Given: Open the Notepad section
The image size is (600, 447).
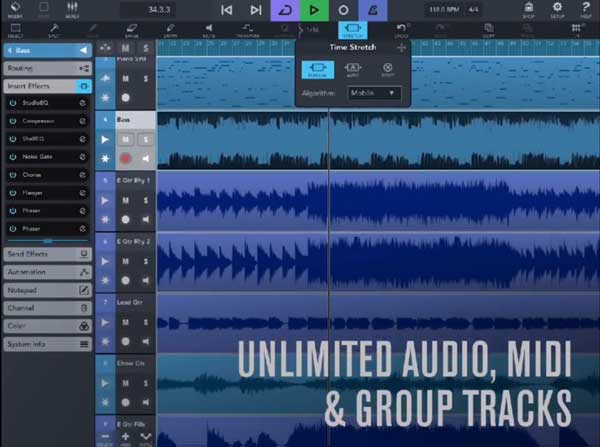Looking at the screenshot, I should (46, 290).
